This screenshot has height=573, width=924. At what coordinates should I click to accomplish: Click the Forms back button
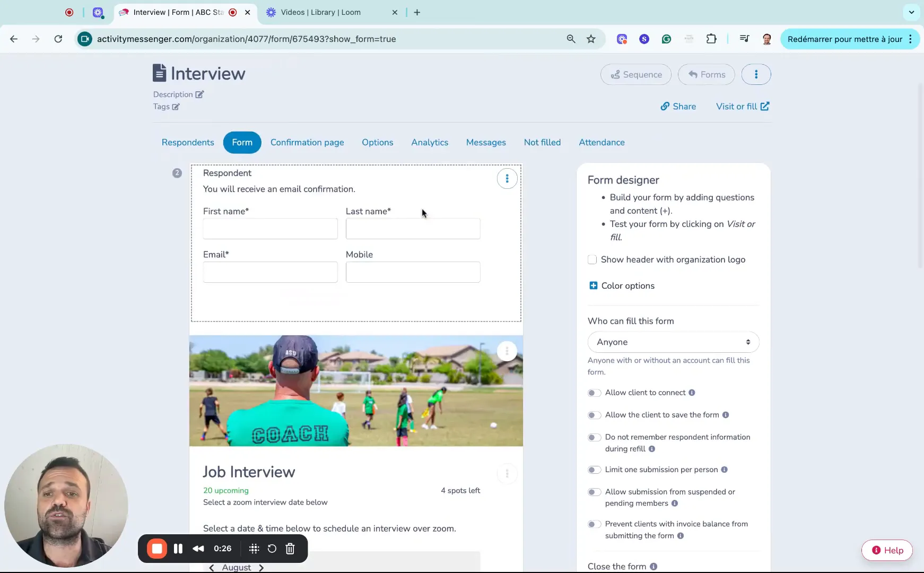[x=706, y=75]
